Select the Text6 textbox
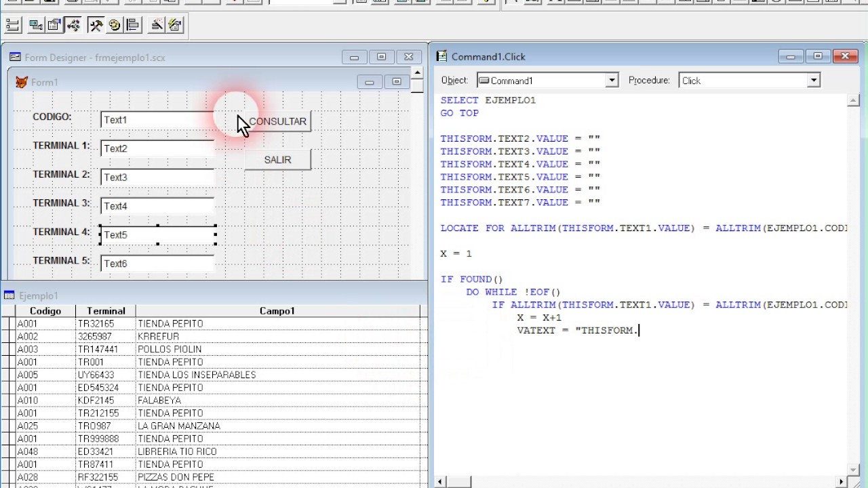The image size is (868, 488). point(157,264)
